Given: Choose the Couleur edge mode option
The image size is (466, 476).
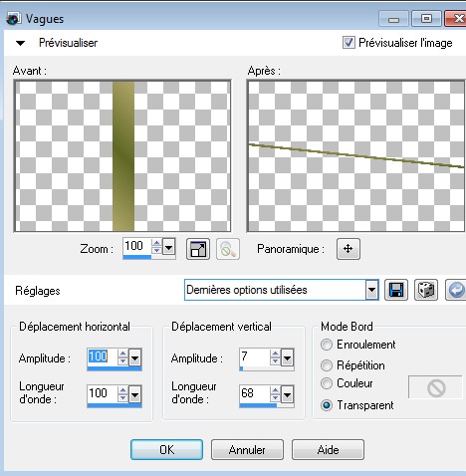Looking at the screenshot, I should pyautogui.click(x=327, y=383).
